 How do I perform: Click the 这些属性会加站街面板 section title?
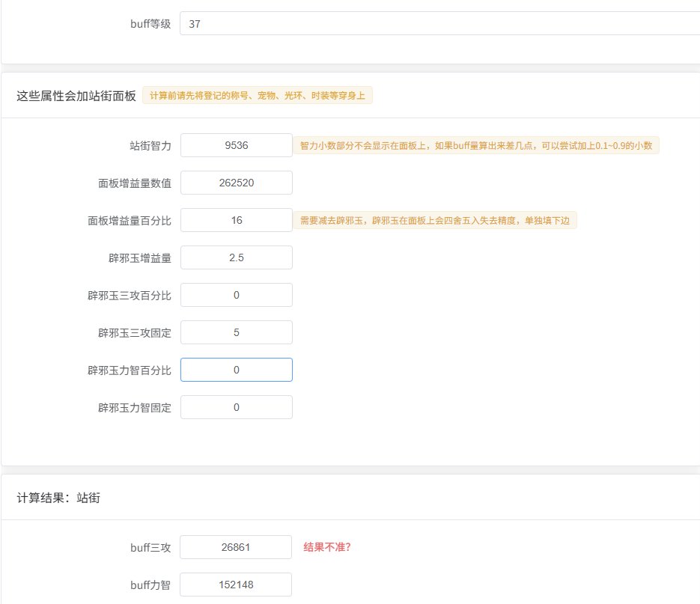[76, 96]
